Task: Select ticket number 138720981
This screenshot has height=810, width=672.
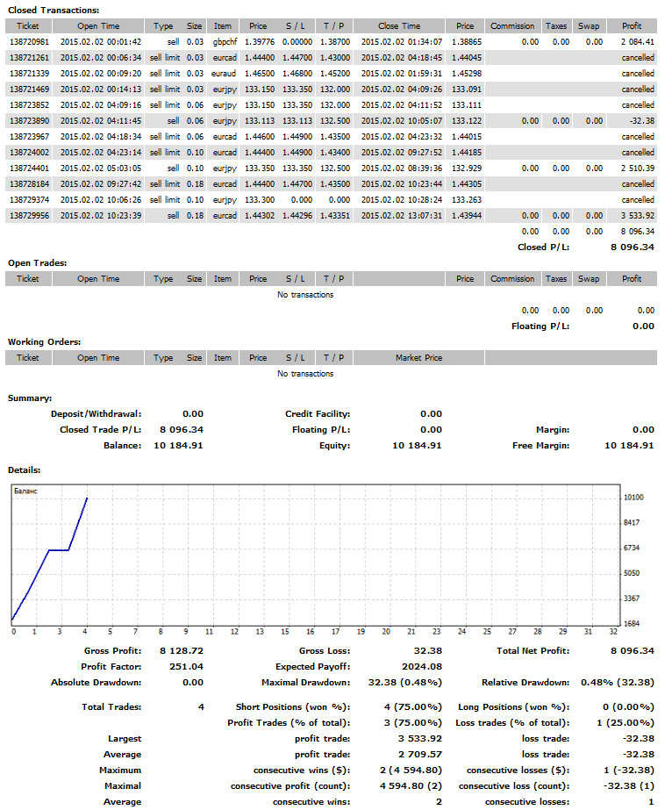Action: 30,42
